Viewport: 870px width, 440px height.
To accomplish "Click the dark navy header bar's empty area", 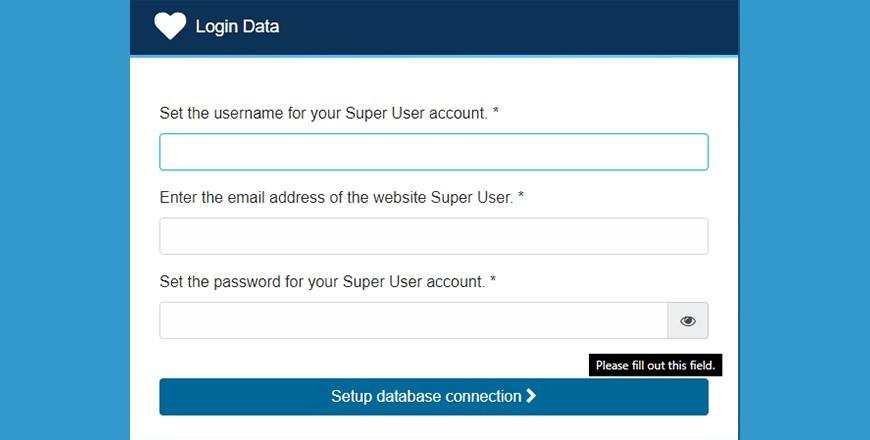I will [499, 27].
